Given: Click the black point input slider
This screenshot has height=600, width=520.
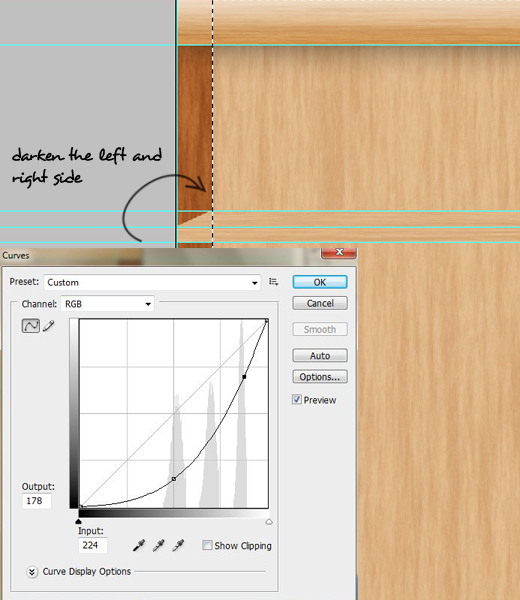Looking at the screenshot, I should pos(78,522).
